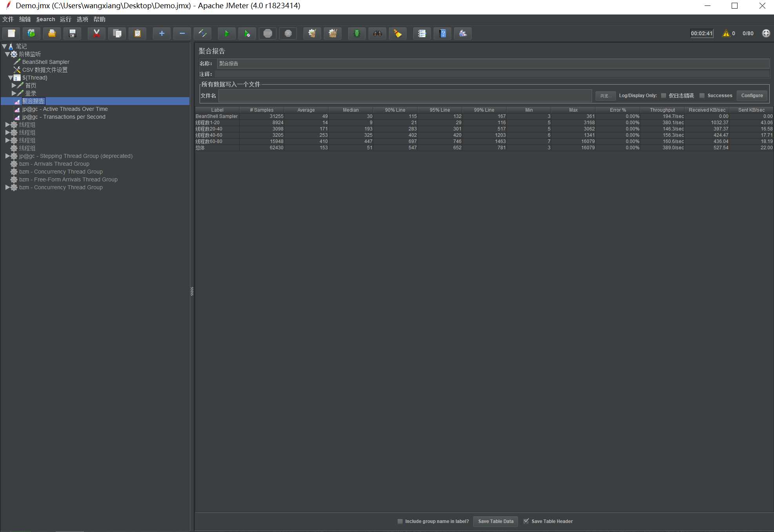Select bzm - Arrivals Thread Group

(x=54, y=164)
